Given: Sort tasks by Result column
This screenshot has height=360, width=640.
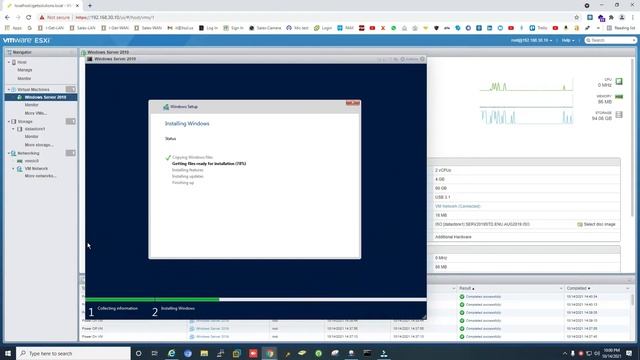Looking at the screenshot, I should pos(467,288).
